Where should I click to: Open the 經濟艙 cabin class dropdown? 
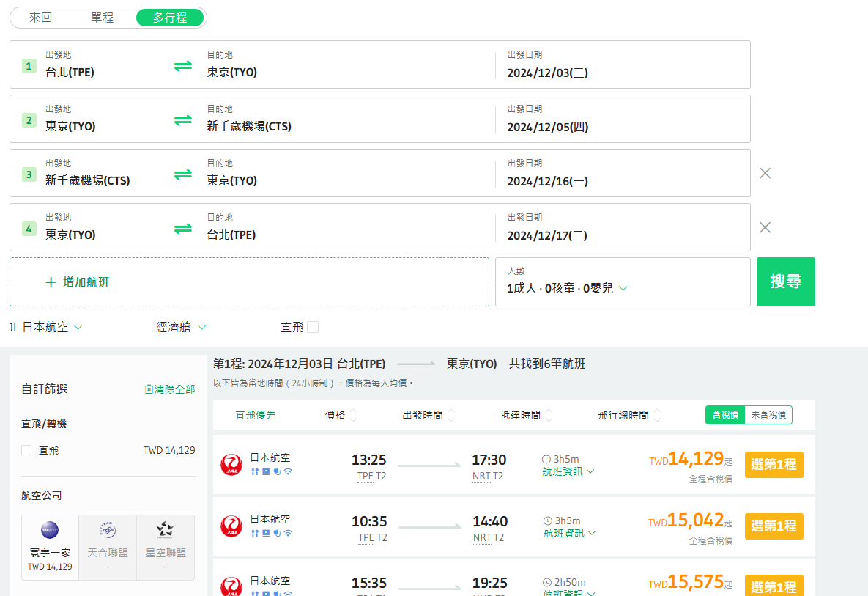click(181, 328)
